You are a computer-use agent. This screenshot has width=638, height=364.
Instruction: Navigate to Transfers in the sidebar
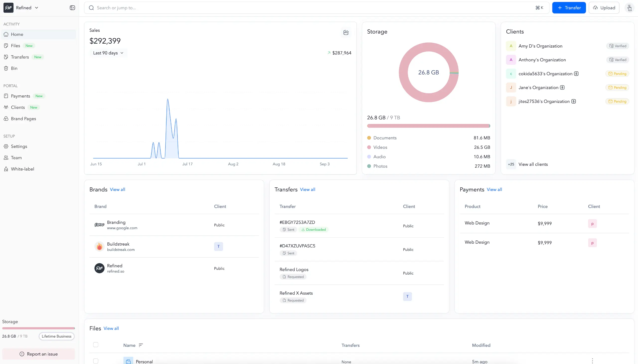[x=20, y=57]
